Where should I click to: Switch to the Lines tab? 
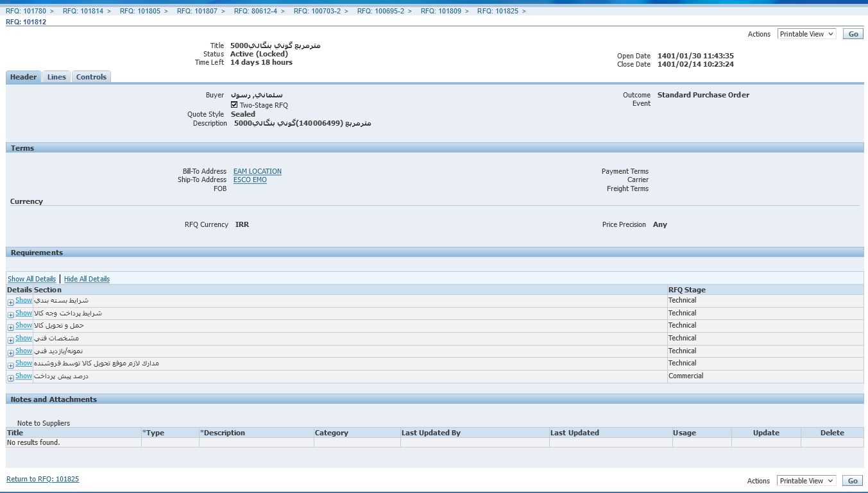56,77
